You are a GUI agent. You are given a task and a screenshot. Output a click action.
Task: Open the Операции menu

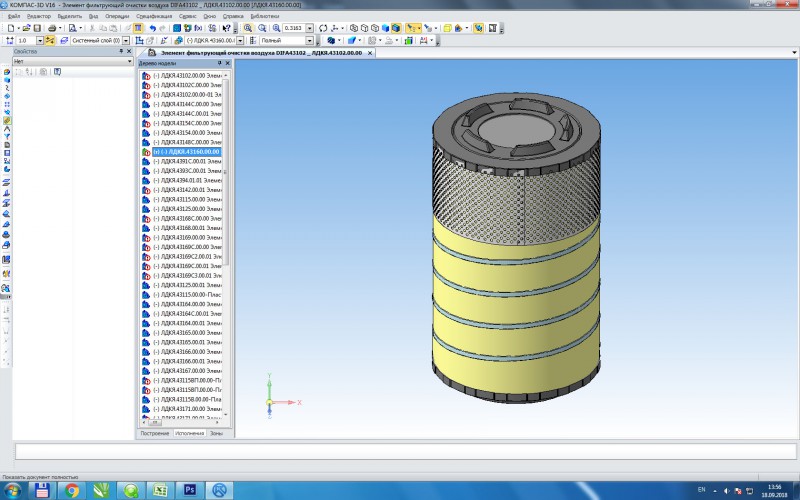116,17
